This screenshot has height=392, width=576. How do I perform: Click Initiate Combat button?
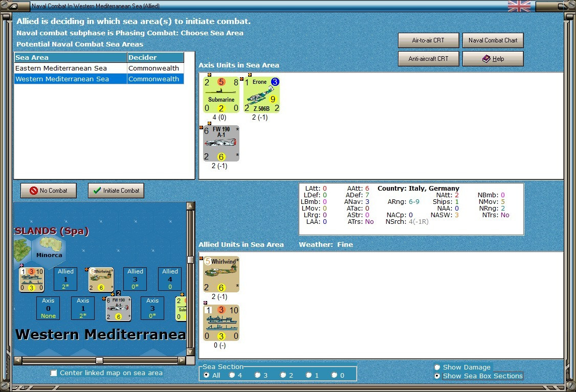click(x=116, y=191)
